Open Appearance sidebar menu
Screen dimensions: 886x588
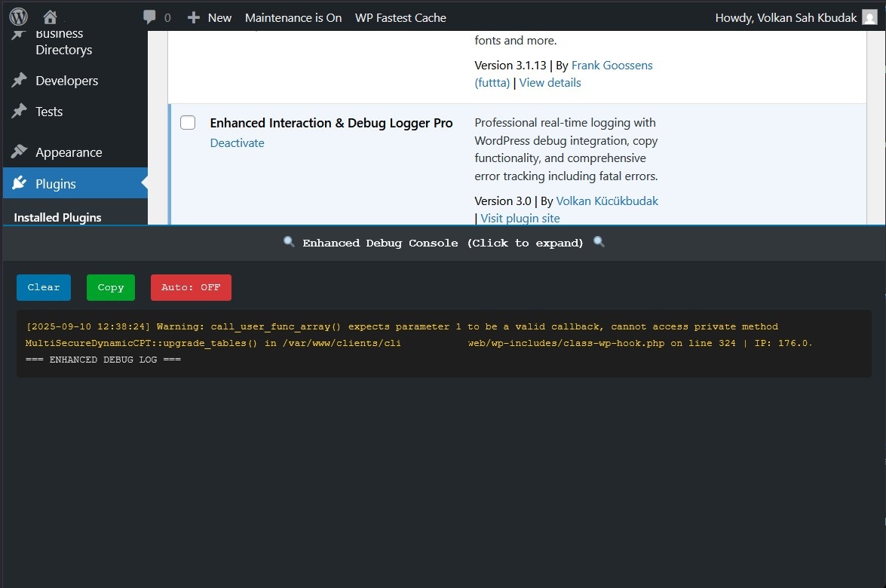point(75,152)
